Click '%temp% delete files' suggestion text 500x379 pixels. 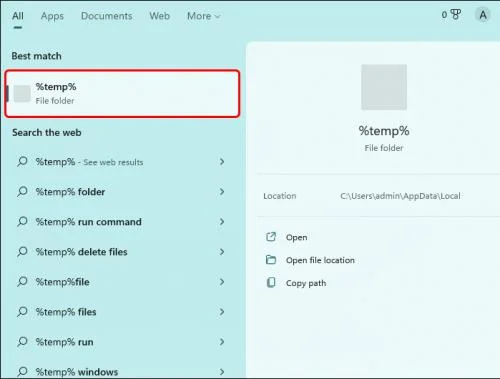pyautogui.click(x=81, y=252)
